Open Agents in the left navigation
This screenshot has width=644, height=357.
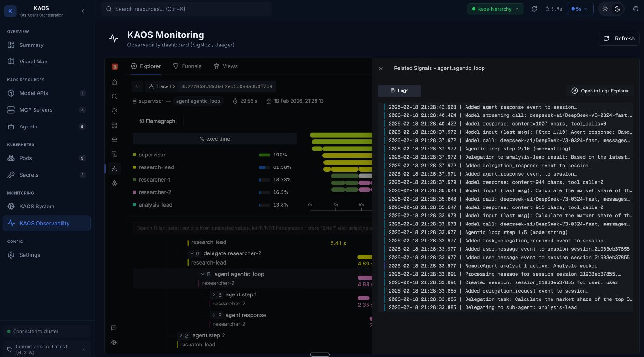pyautogui.click(x=29, y=127)
